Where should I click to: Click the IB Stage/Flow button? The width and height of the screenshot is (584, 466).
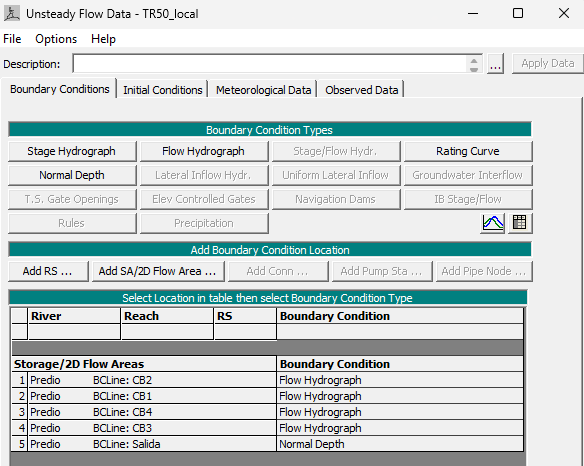(x=468, y=199)
